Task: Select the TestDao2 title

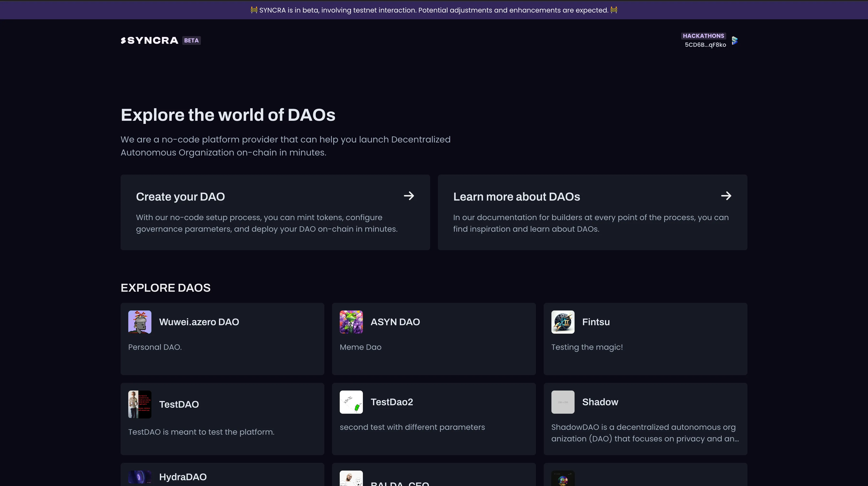Action: [392, 402]
